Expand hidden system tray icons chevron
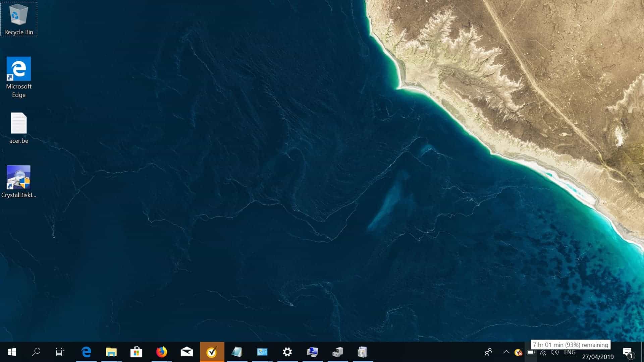 (x=506, y=352)
